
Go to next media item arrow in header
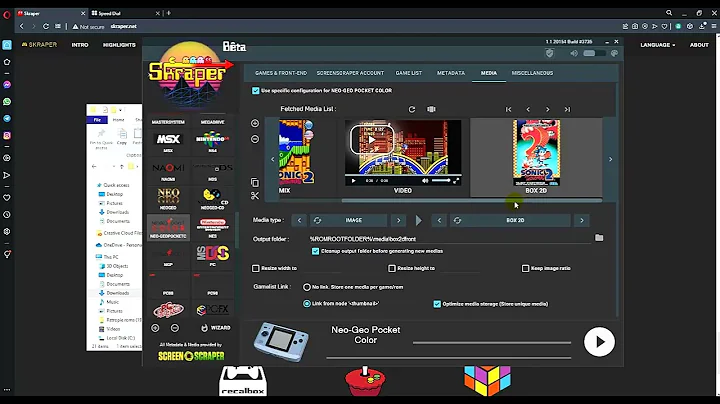tap(547, 109)
